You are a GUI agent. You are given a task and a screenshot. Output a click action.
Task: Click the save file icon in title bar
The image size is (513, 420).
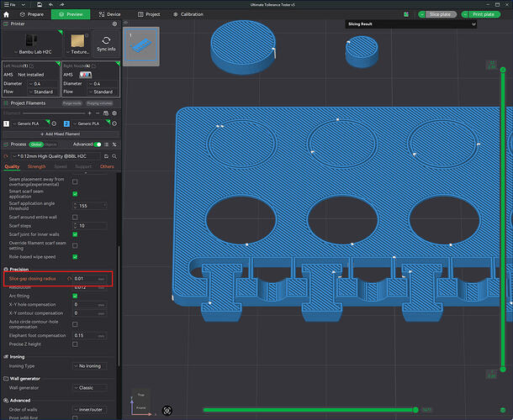40,4
